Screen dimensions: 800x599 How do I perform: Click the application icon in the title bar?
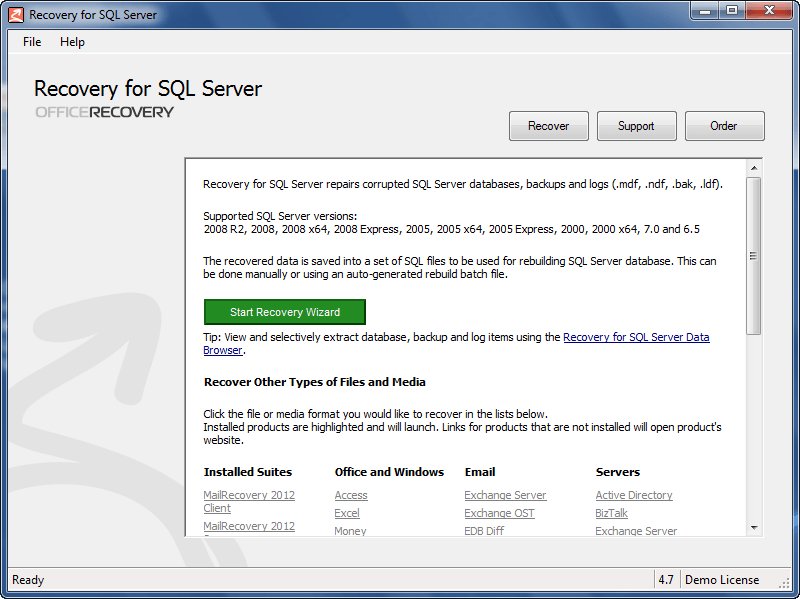pyautogui.click(x=16, y=15)
